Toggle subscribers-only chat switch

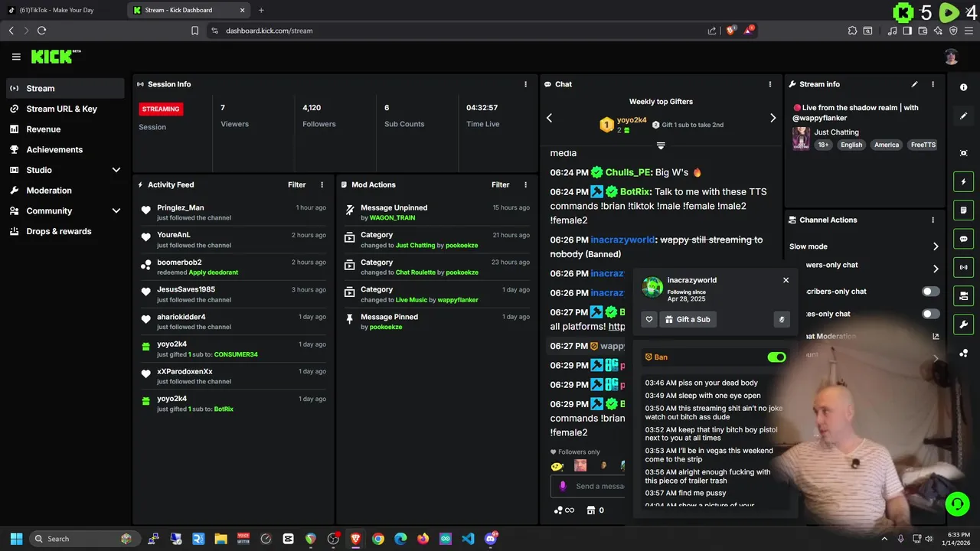click(x=930, y=292)
